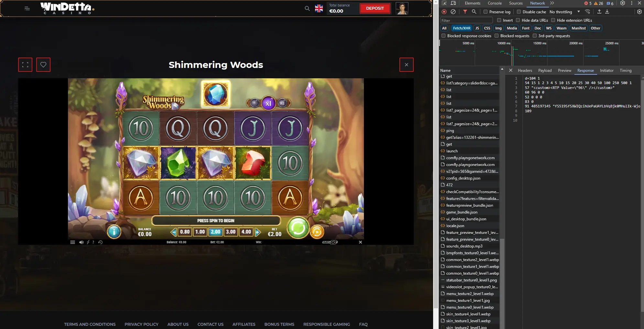Image resolution: width=644 pixels, height=329 pixels.
Task: Open Responsible Gaming link
Action: click(x=326, y=324)
